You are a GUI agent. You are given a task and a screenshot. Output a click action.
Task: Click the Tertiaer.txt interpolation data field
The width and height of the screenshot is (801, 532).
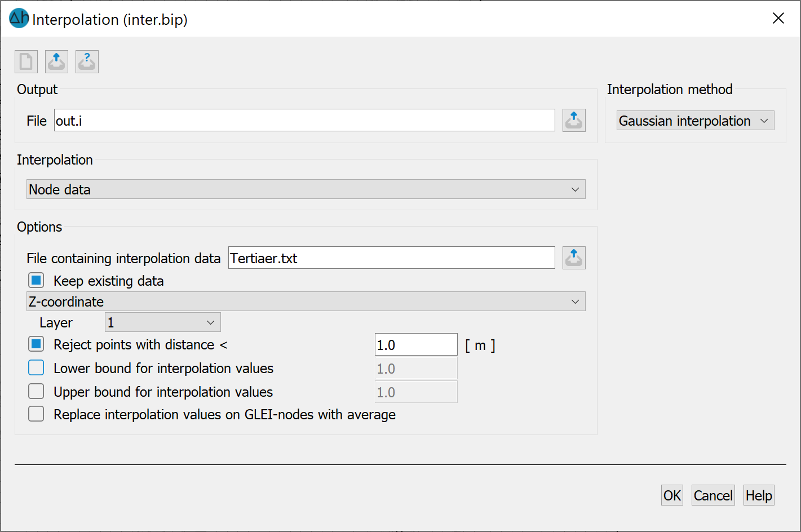392,258
